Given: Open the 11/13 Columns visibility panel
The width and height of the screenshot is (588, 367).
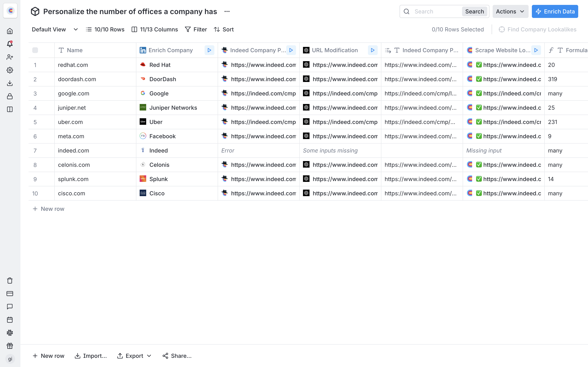Looking at the screenshot, I should pyautogui.click(x=155, y=29).
